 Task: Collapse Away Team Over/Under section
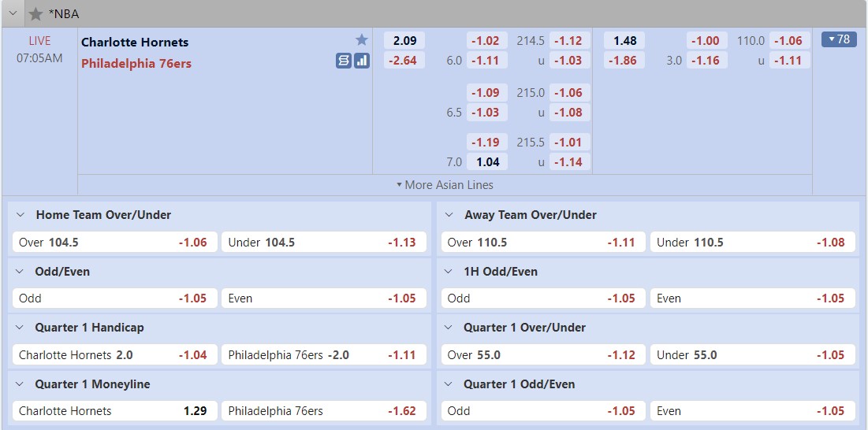pyautogui.click(x=449, y=215)
